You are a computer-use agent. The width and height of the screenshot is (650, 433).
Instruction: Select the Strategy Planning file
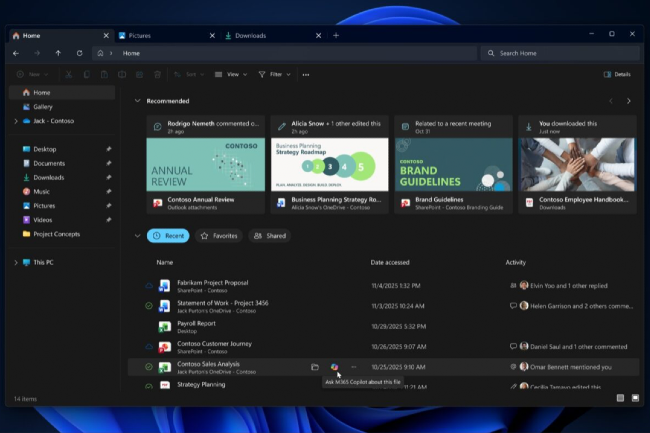pyautogui.click(x=383, y=385)
